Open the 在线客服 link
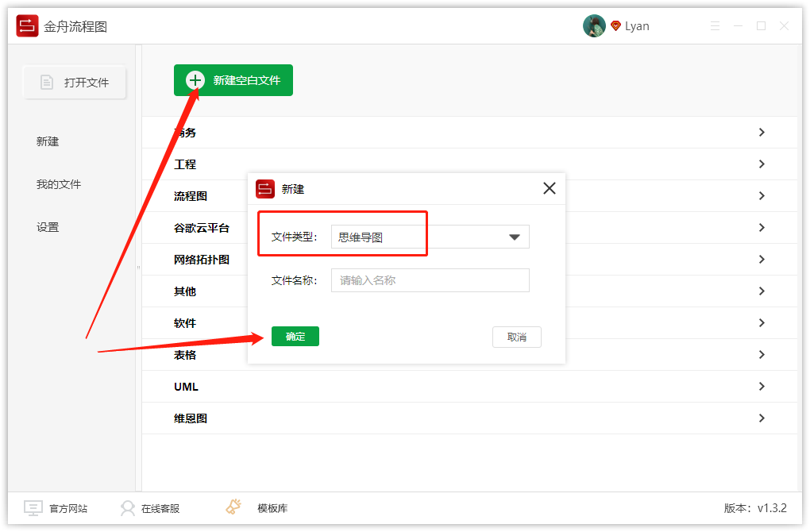This screenshot has height=532, width=810. [160, 509]
